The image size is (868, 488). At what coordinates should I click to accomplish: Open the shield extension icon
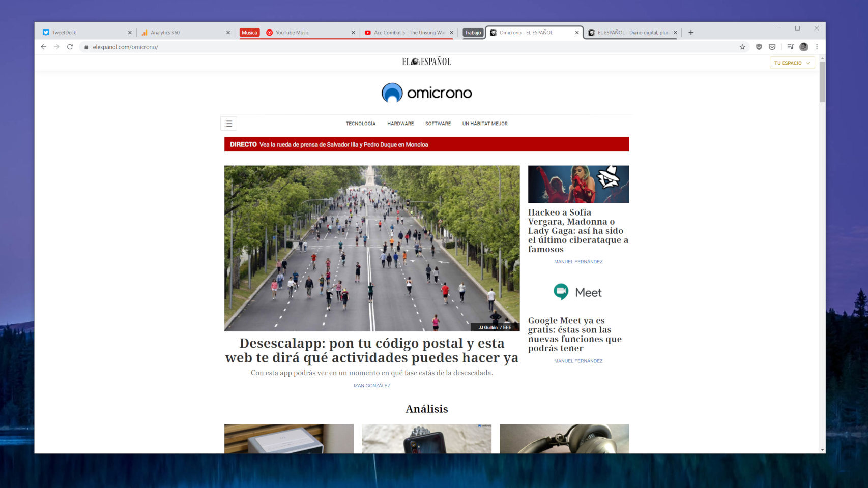tap(759, 47)
